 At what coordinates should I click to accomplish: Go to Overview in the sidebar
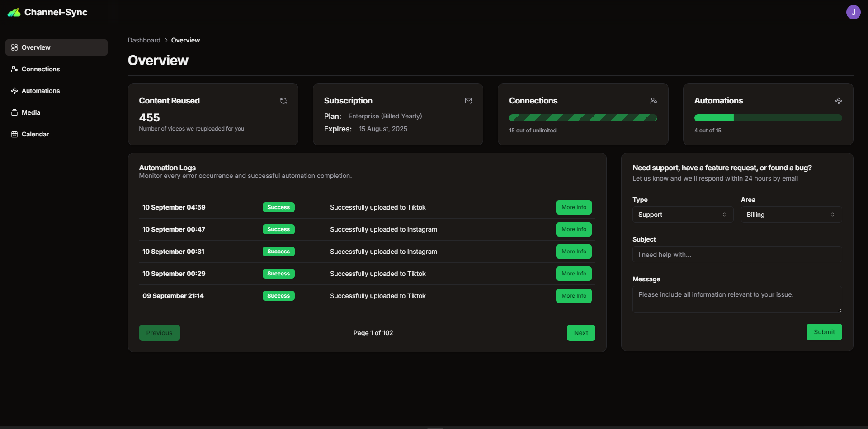click(x=57, y=47)
